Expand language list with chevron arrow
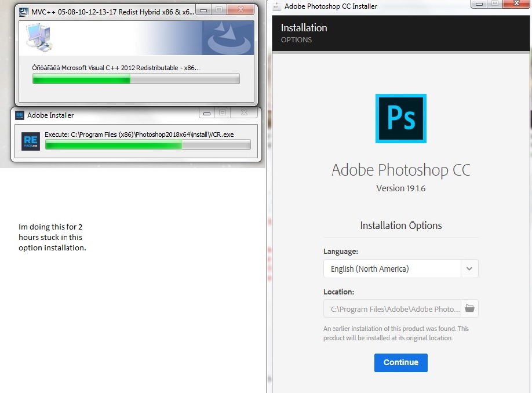The image size is (532, 393). pyautogui.click(x=469, y=269)
